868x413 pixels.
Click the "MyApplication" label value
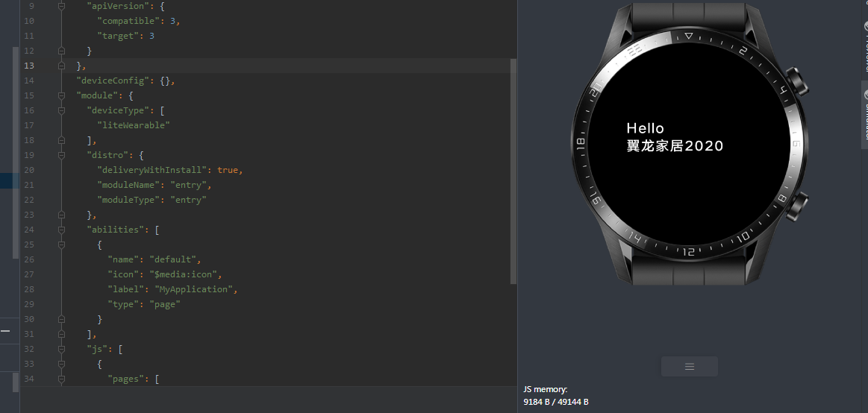point(194,290)
